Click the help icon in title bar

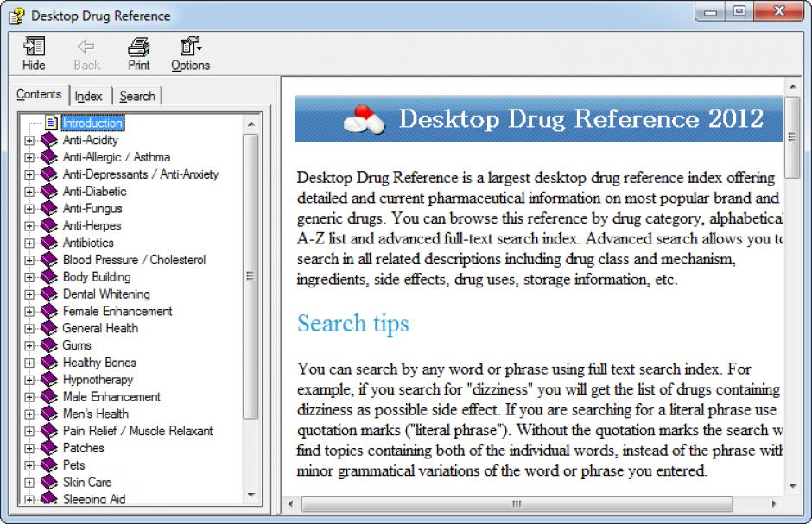(x=16, y=16)
